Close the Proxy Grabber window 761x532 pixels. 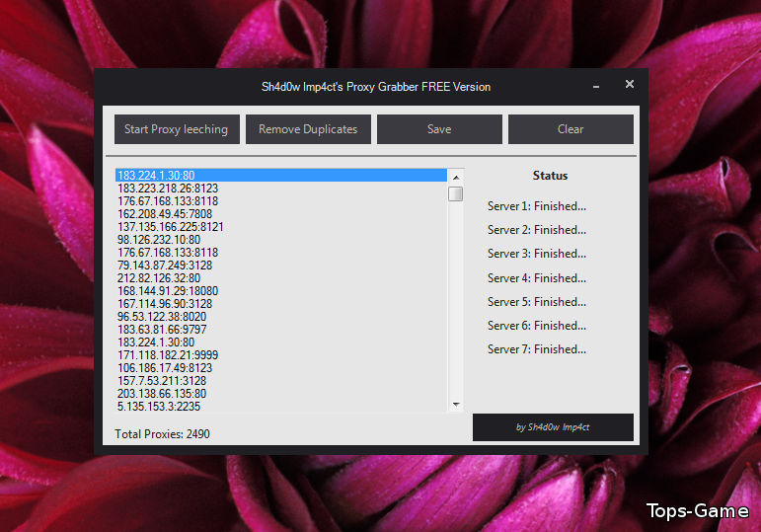coord(629,85)
